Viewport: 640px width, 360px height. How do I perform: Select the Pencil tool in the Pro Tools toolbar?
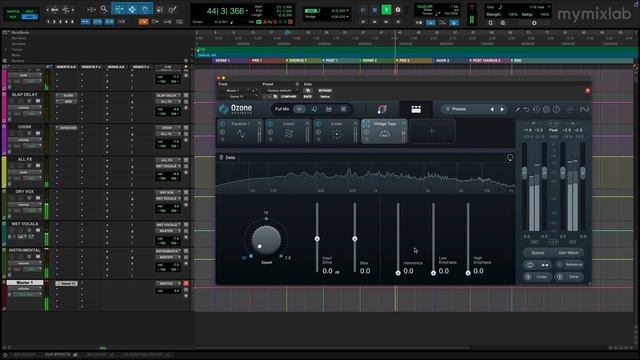click(x=173, y=9)
